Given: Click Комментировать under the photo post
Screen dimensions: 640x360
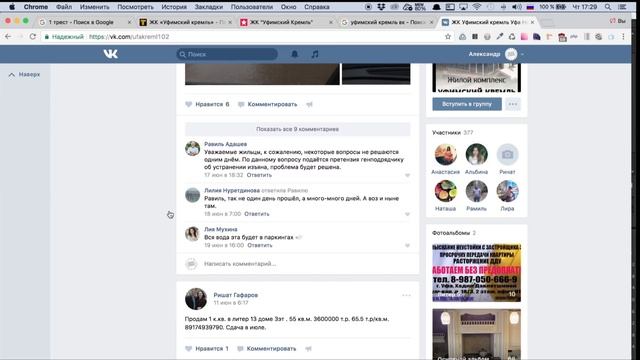Looking at the screenshot, I should click(267, 104).
